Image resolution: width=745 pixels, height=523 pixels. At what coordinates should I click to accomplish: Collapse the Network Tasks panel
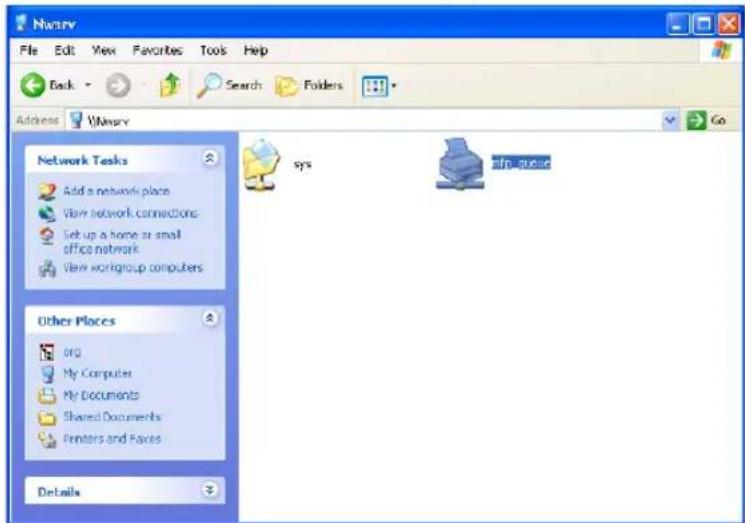210,158
